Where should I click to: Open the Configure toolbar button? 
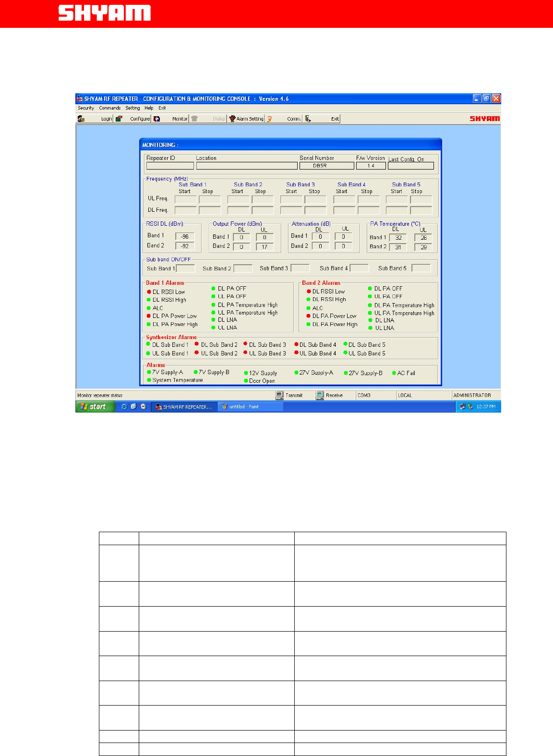[133, 119]
